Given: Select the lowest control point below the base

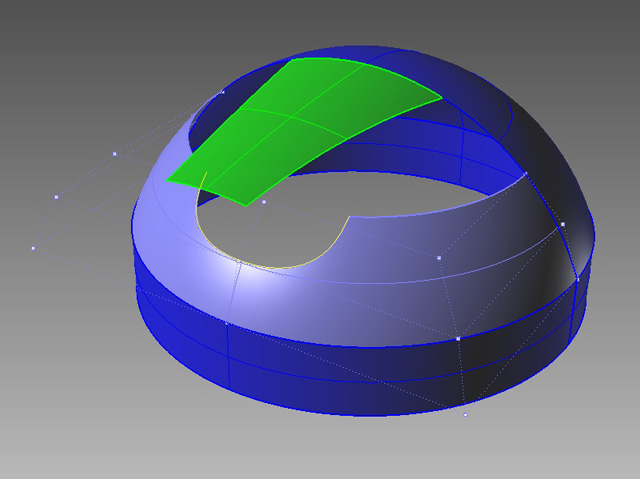Looking at the screenshot, I should click(465, 414).
